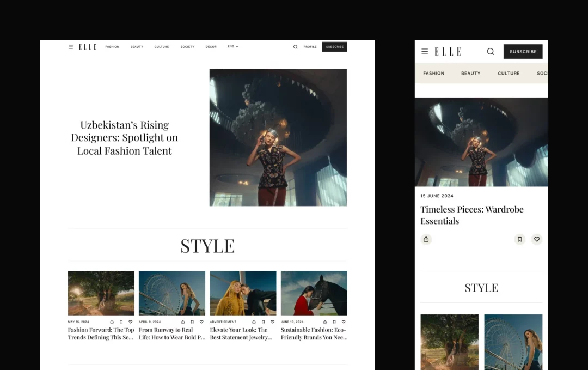Viewport: 588px width, 370px height.
Task: Tap the search icon in mobile header
Action: tap(491, 51)
